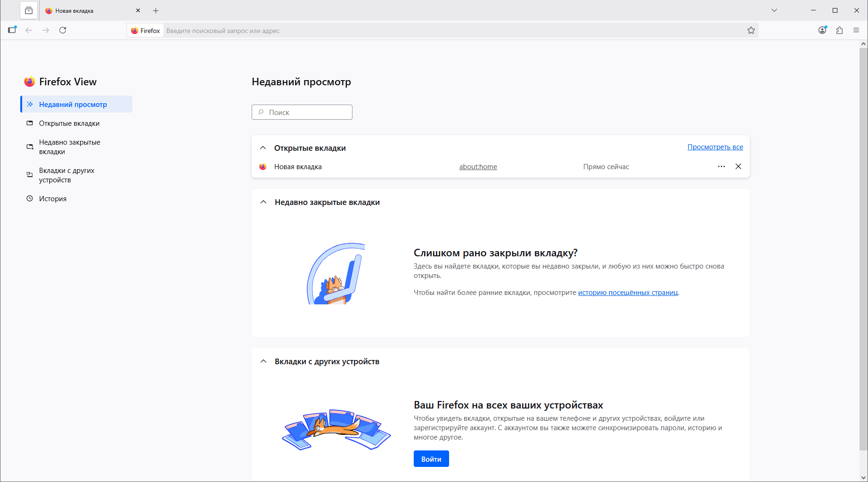Open the Firefox account icon
Viewport: 868px width, 482px height.
point(822,30)
